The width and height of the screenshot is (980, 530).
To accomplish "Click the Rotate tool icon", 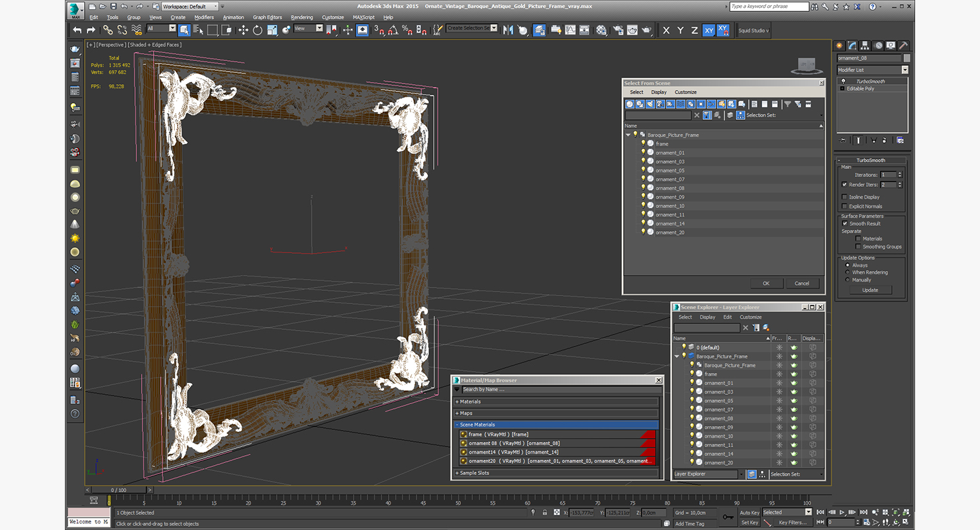I will pos(258,30).
